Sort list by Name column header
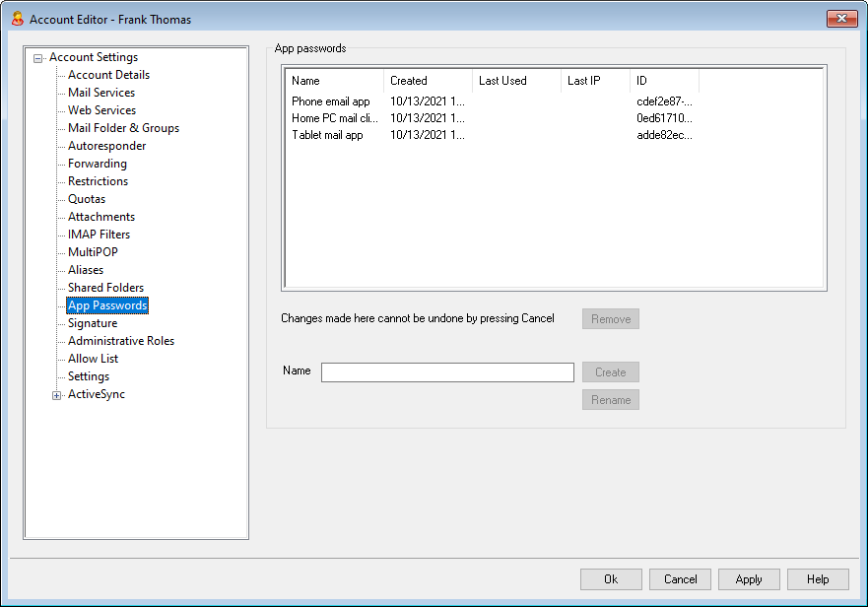The width and height of the screenshot is (868, 607). (334, 81)
